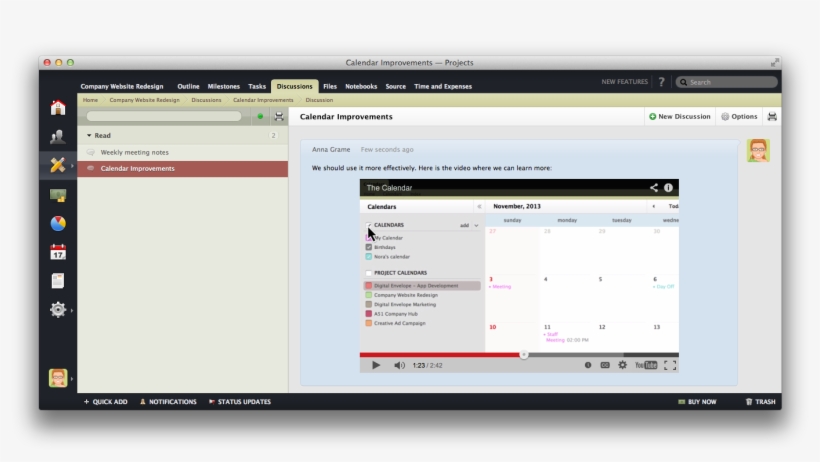Toggle Company Website Redesign calendar color box
The height and width of the screenshot is (462, 820).
pyautogui.click(x=369, y=295)
